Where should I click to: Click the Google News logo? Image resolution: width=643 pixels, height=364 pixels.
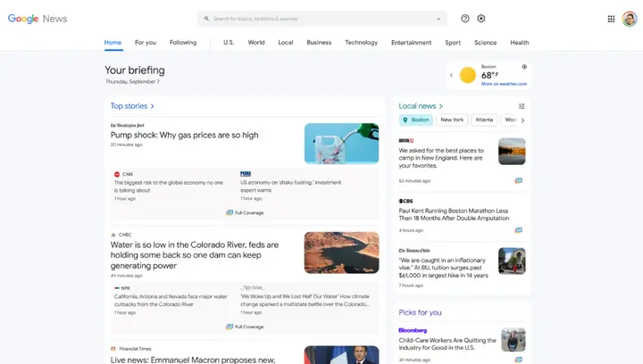pos(38,19)
